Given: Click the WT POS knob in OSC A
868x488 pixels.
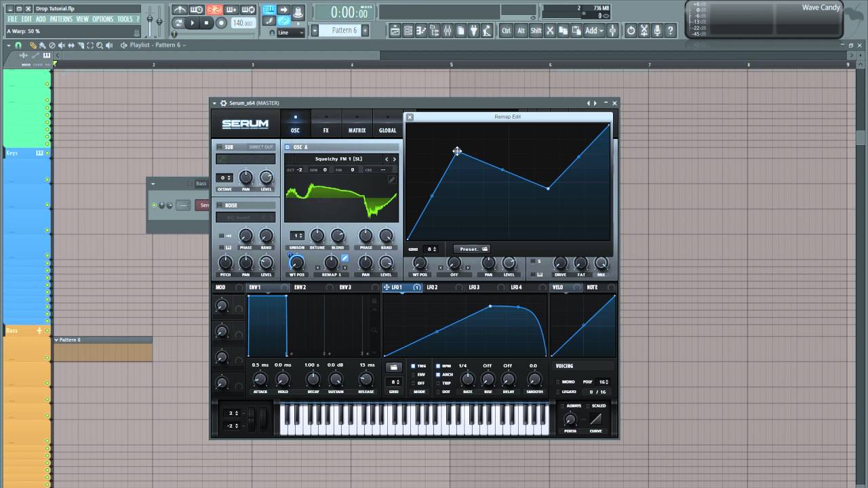Looking at the screenshot, I should pyautogui.click(x=297, y=263).
